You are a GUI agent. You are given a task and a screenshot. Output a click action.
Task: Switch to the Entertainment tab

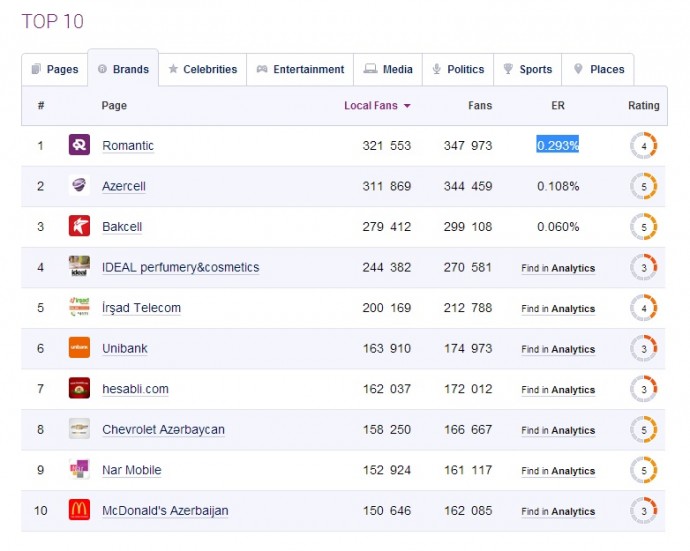300,70
